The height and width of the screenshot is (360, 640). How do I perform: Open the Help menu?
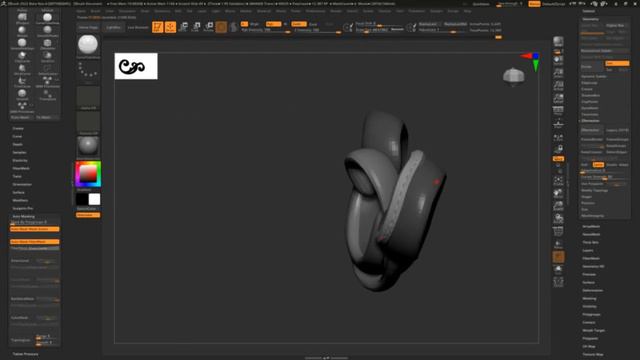pos(467,11)
